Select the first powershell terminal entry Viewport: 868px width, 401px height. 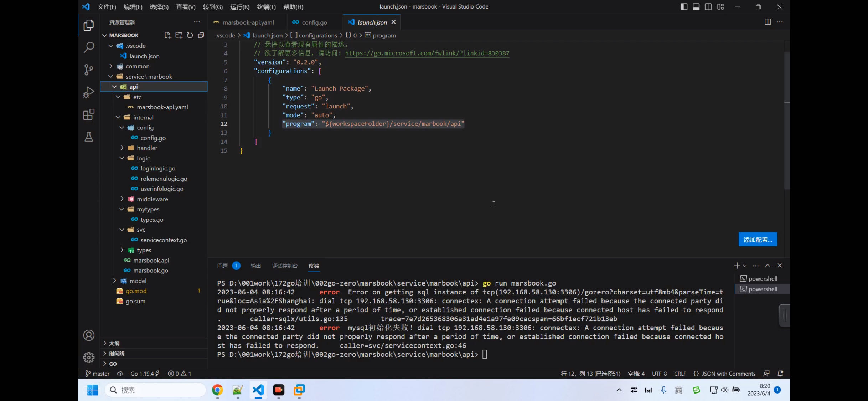(x=763, y=278)
